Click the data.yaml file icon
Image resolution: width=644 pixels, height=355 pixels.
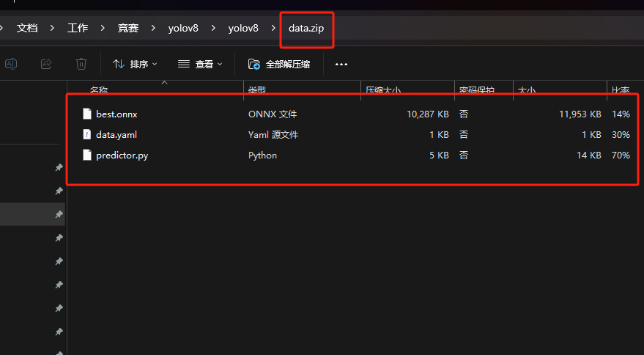coord(87,135)
